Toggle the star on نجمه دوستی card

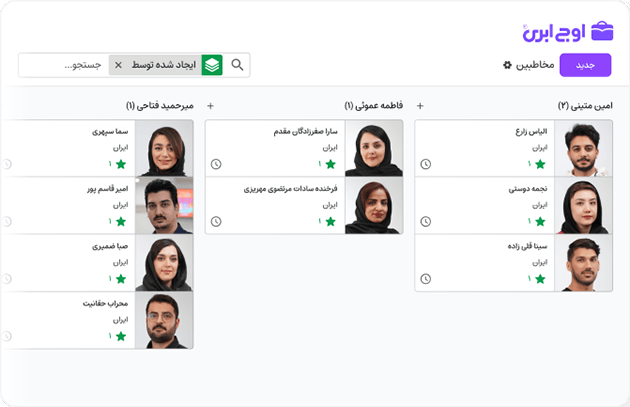click(541, 221)
